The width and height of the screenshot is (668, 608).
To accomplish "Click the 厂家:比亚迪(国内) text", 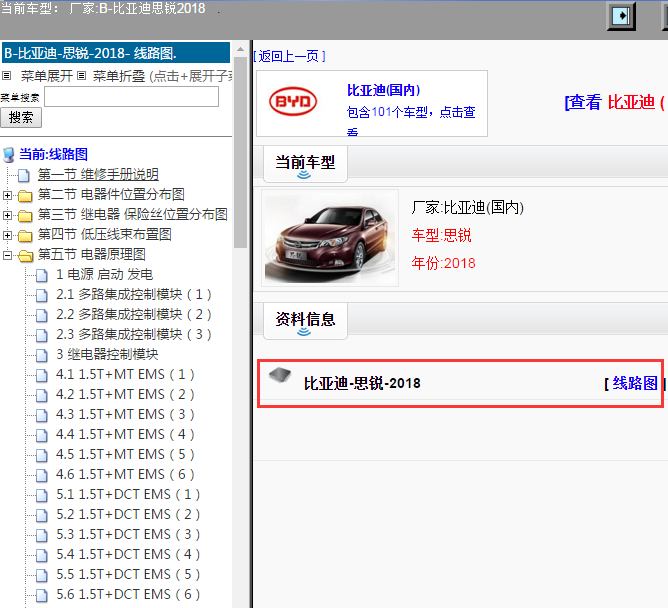I will 467,207.
